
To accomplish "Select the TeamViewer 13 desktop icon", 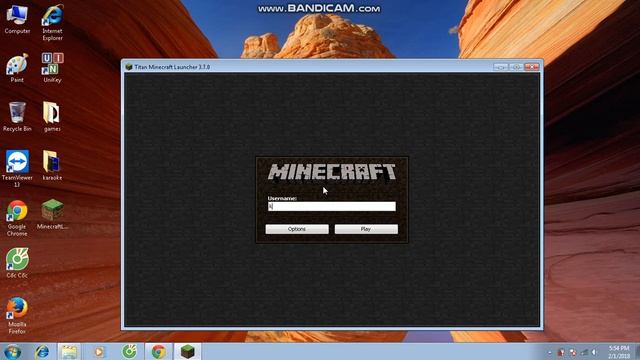I will point(17,169).
